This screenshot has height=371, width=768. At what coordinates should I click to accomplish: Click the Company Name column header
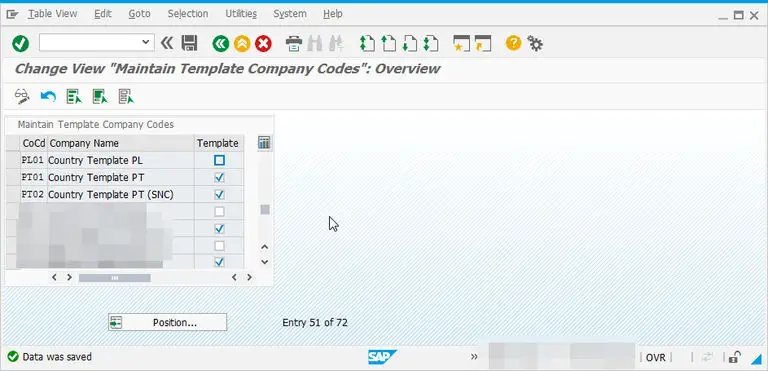[x=120, y=143]
